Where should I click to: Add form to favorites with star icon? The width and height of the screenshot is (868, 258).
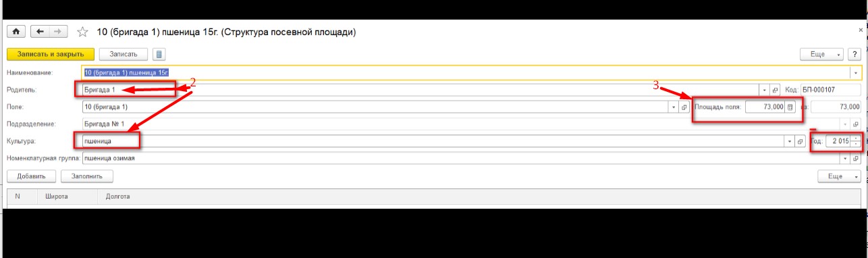coord(83,32)
